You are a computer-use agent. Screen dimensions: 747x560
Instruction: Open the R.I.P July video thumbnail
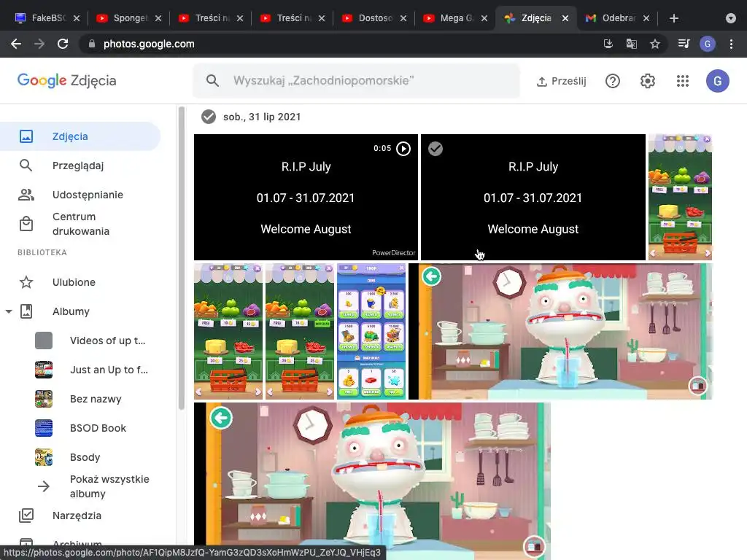[x=306, y=197]
